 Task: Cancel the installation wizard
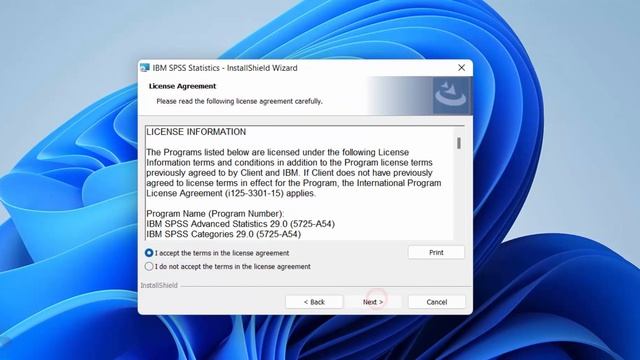[x=436, y=302]
